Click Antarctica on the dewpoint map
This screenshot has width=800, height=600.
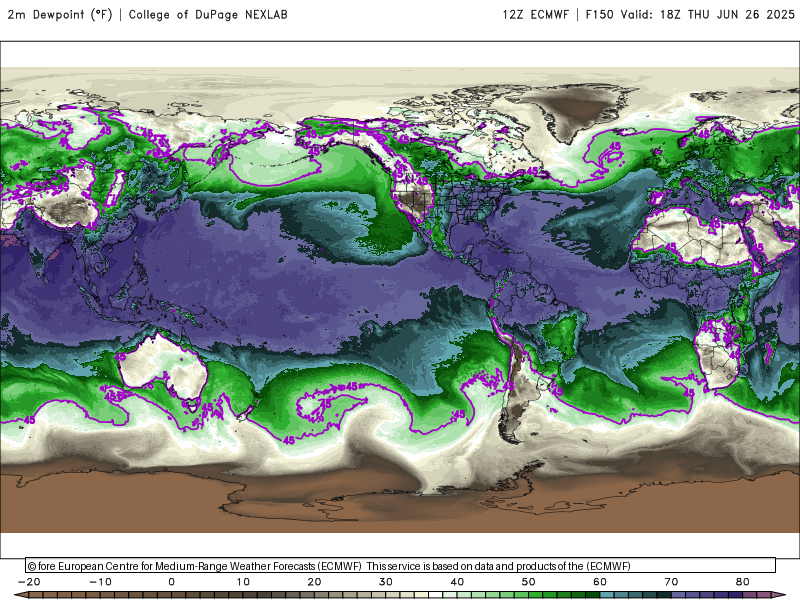[x=398, y=503]
